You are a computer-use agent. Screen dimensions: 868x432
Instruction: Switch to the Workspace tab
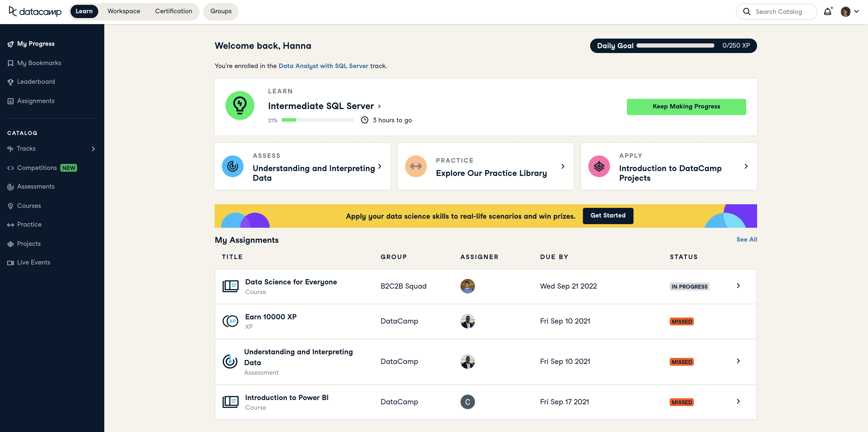click(124, 11)
